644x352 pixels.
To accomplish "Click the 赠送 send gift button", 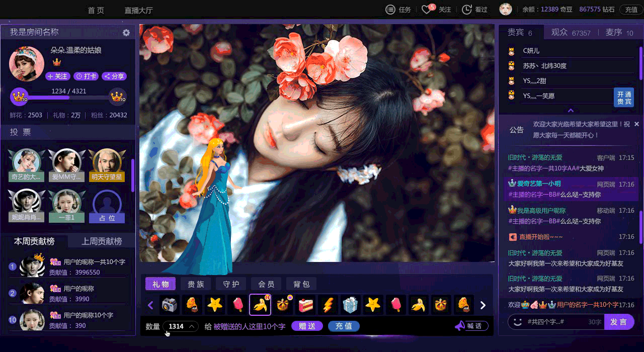I will [307, 326].
